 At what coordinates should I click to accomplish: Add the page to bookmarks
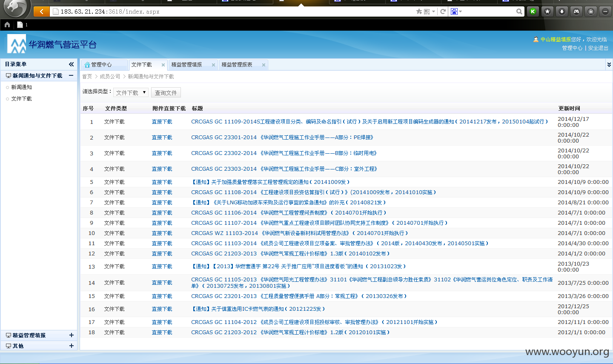[x=419, y=11]
